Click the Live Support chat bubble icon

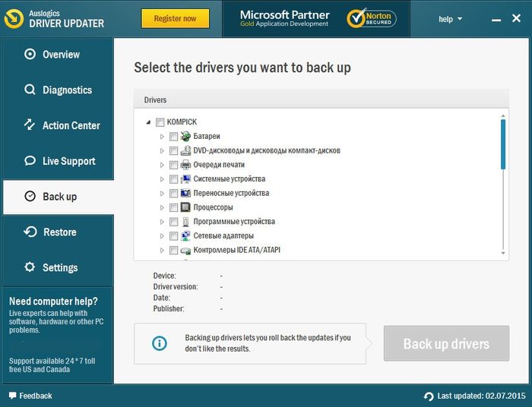pos(30,161)
